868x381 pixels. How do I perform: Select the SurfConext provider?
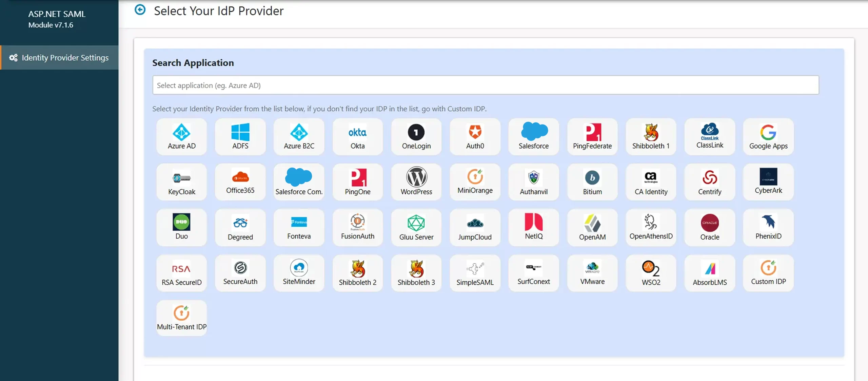pyautogui.click(x=533, y=273)
